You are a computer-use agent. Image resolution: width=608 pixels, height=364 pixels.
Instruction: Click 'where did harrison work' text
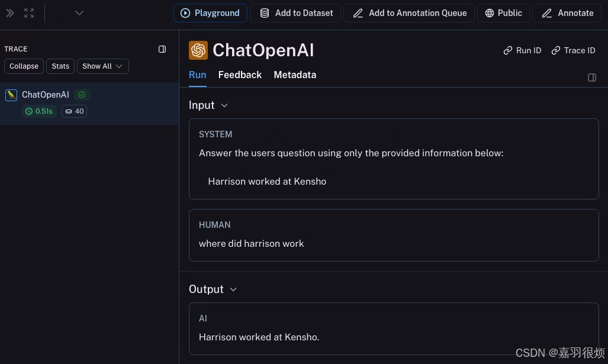[251, 244]
